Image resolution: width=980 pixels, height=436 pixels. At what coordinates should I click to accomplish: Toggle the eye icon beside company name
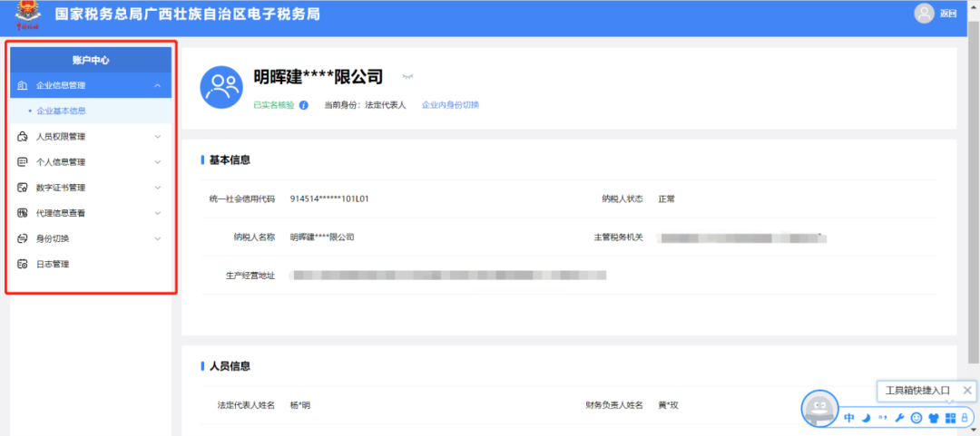coord(408,77)
